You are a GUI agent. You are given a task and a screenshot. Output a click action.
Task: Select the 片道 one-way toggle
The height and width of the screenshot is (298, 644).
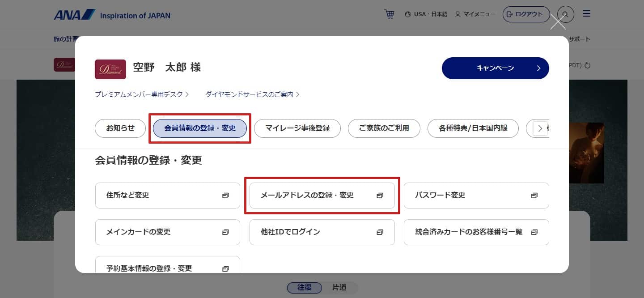[339, 288]
